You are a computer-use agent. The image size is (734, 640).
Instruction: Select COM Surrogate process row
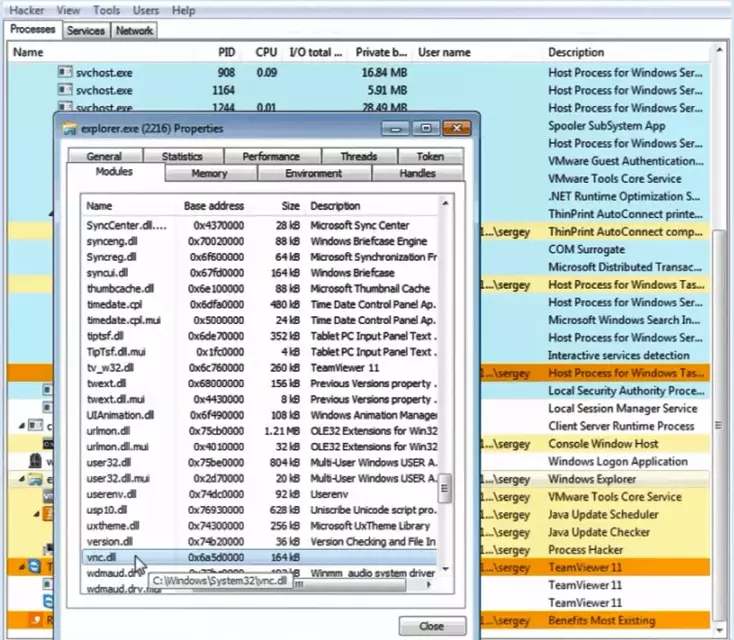pyautogui.click(x=587, y=250)
